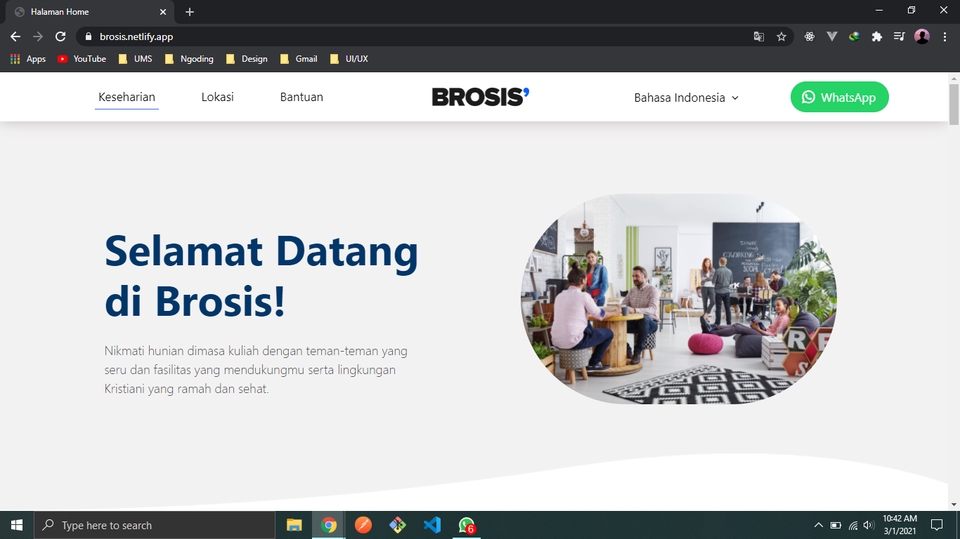Click the Selamat Datang di Brosis heading
Screen dimensions: 960x539
tap(261, 276)
